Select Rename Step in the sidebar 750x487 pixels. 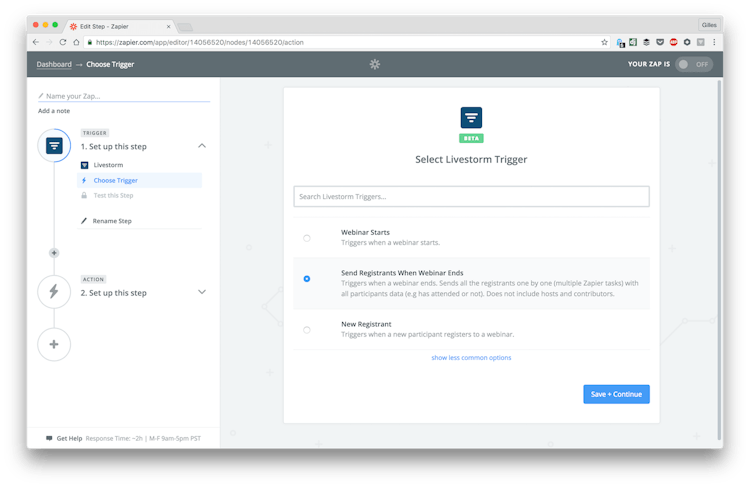pos(112,221)
